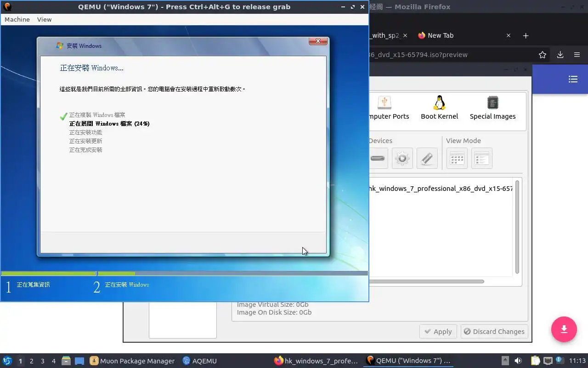The image size is (588, 368).
Task: Minimize the QEMU window
Action: point(343,7)
